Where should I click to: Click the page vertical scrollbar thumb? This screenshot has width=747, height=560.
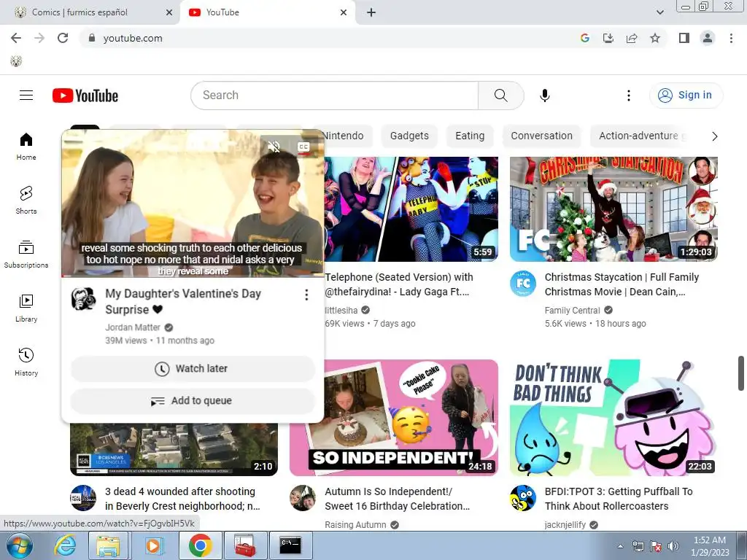(741, 373)
